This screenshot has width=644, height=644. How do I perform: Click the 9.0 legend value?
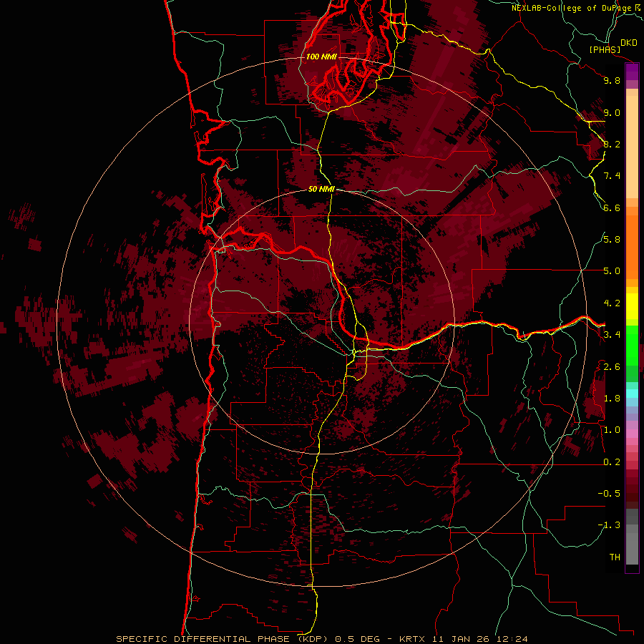[x=612, y=112]
